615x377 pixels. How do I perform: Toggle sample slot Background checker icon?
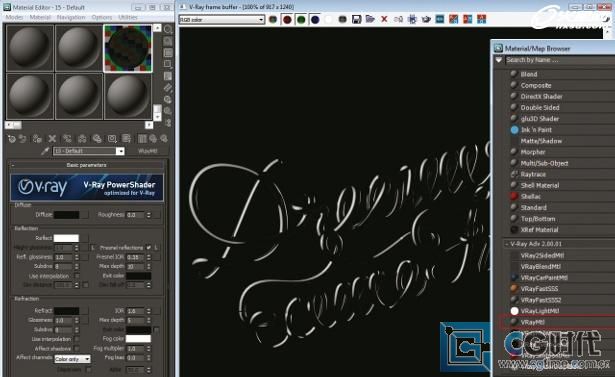coord(168,53)
